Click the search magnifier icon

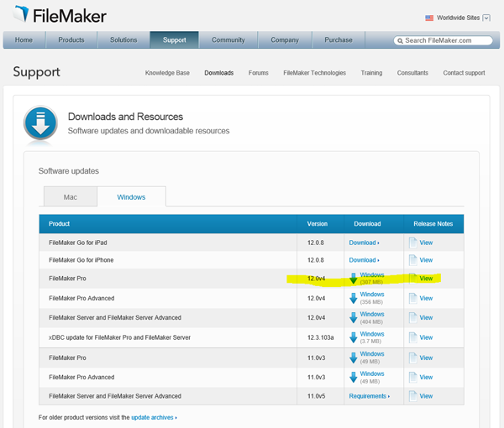400,40
